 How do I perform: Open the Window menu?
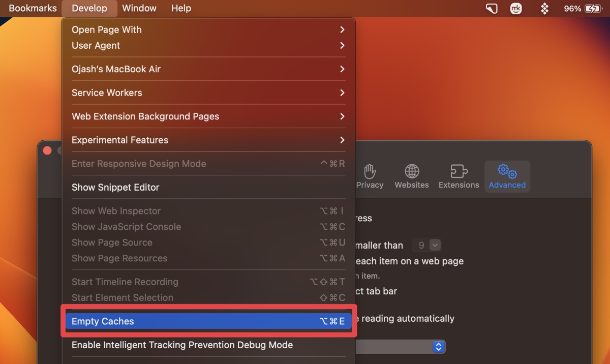[139, 8]
